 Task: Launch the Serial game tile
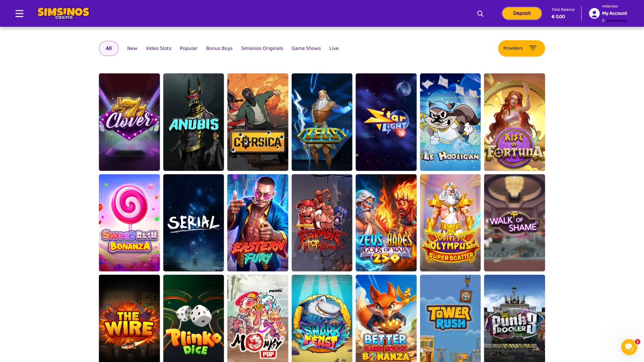[194, 223]
